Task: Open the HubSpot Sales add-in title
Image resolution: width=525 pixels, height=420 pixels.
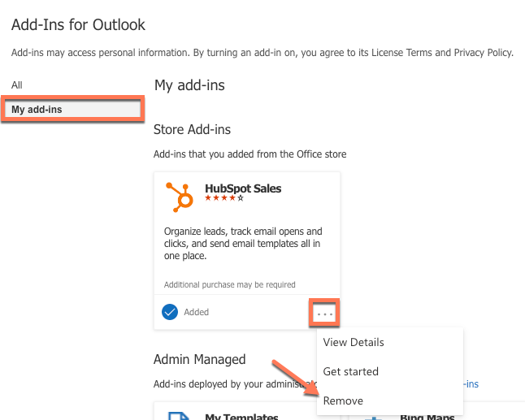Action: [243, 188]
